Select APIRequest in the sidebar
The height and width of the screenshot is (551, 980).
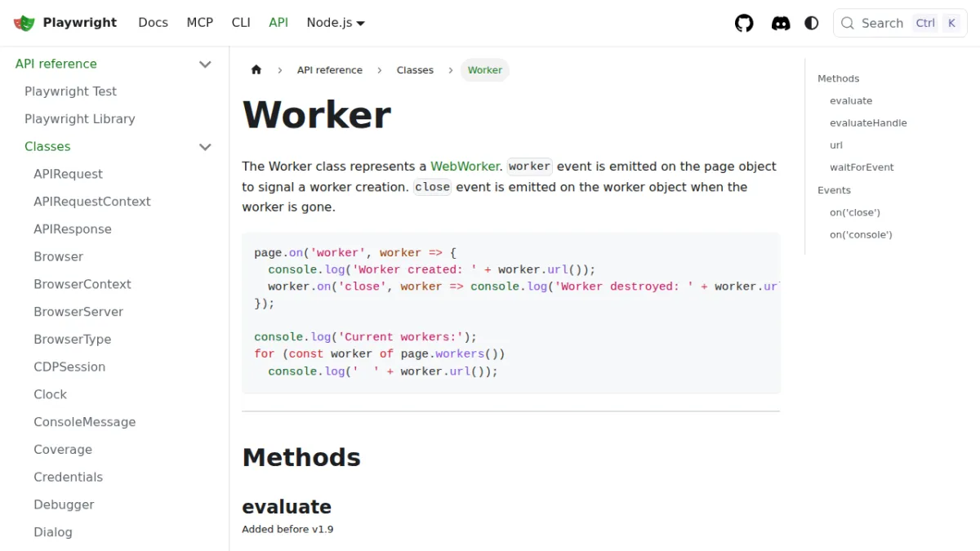pos(68,174)
